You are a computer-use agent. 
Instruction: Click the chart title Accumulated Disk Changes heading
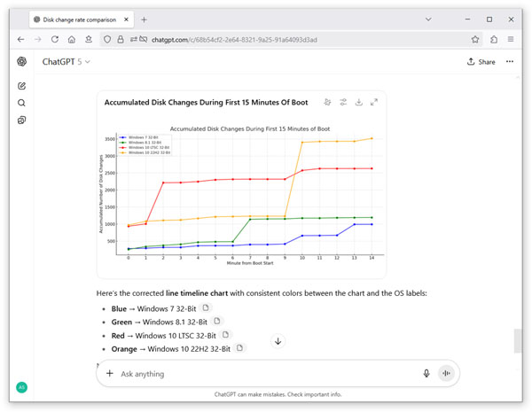[206, 103]
